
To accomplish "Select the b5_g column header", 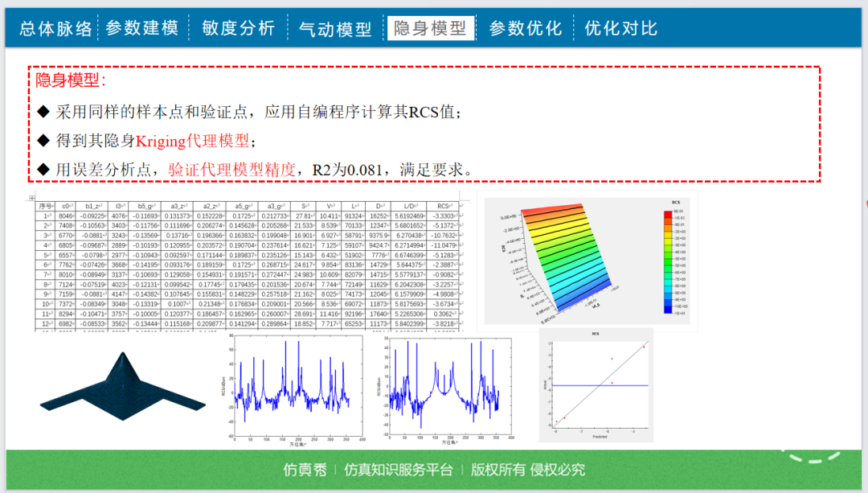I will coord(145,206).
